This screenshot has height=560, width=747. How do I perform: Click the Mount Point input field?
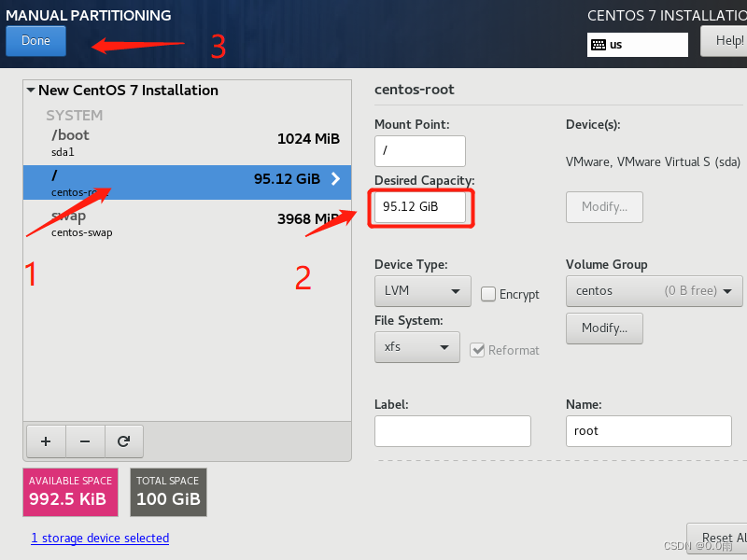(x=419, y=151)
